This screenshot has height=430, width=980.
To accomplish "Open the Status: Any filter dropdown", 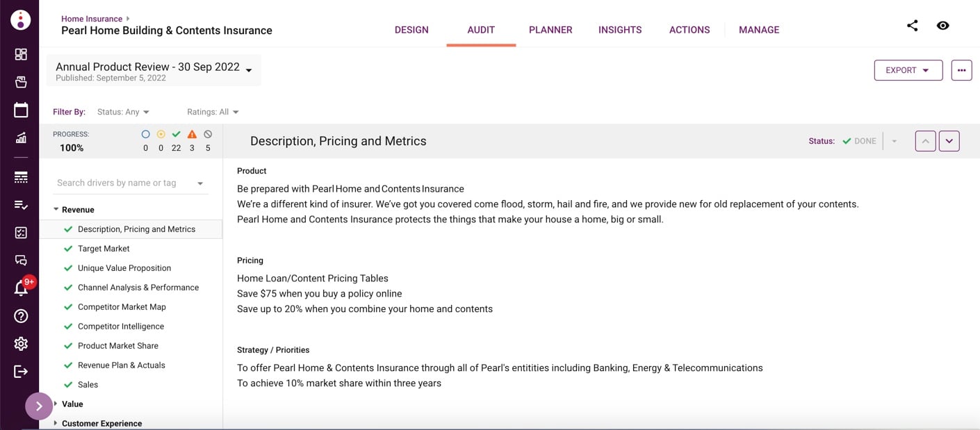I will [123, 112].
